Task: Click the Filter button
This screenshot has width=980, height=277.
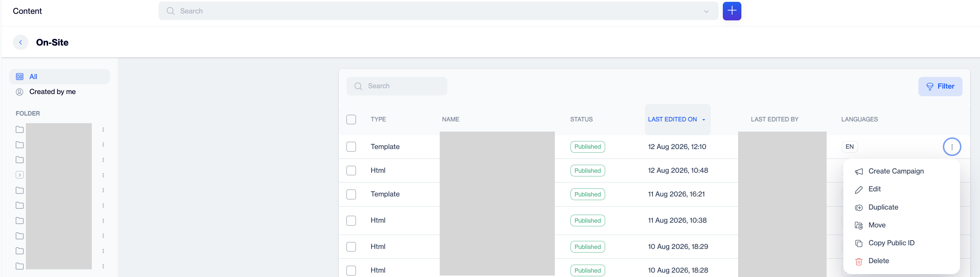Action: 940,87
